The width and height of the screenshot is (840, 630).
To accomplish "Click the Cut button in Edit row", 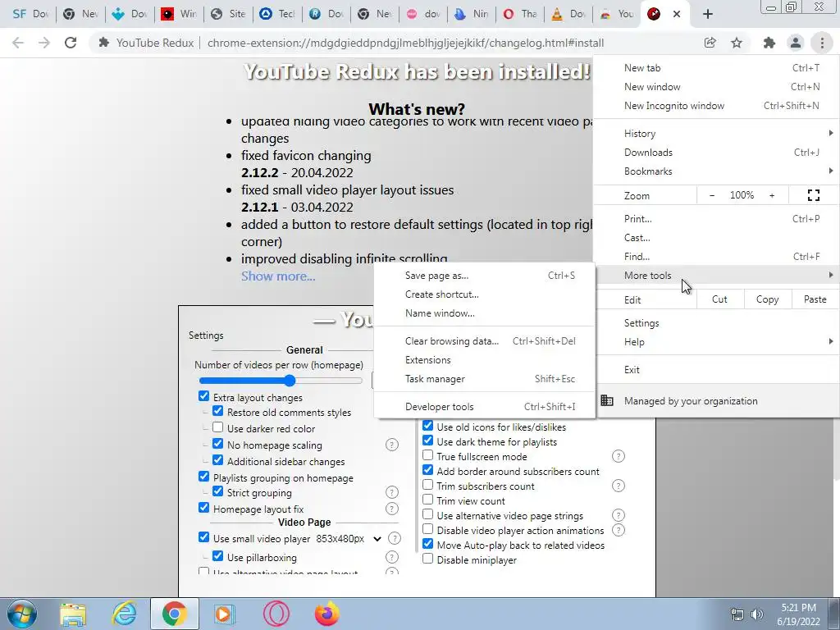I will click(719, 299).
